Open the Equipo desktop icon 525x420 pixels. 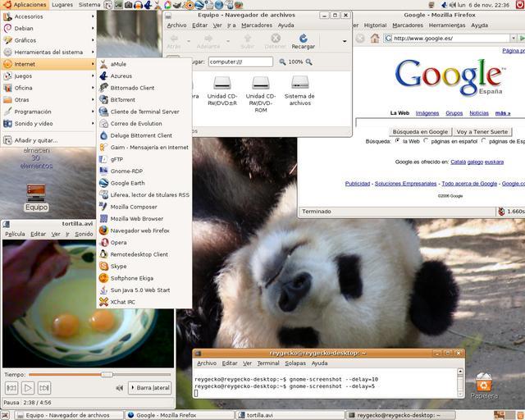pyautogui.click(x=35, y=194)
